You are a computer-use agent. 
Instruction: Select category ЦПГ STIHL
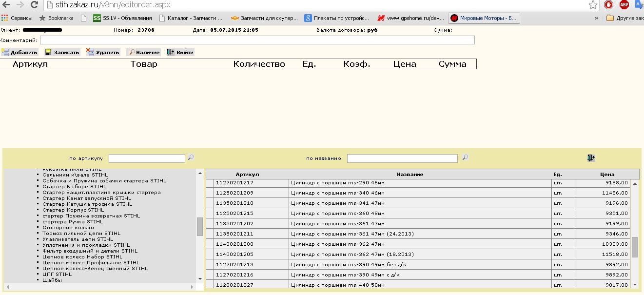(x=58, y=274)
